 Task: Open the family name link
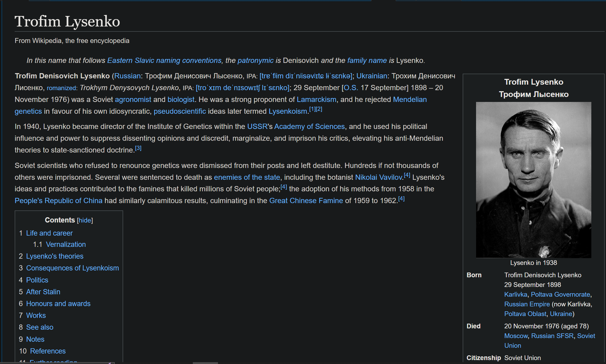click(x=367, y=61)
